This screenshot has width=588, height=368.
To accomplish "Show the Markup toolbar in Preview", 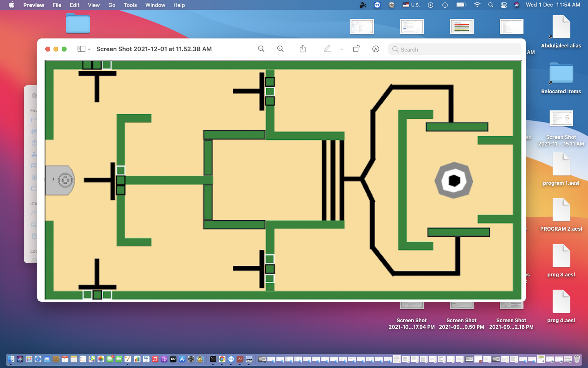I will coord(375,49).
